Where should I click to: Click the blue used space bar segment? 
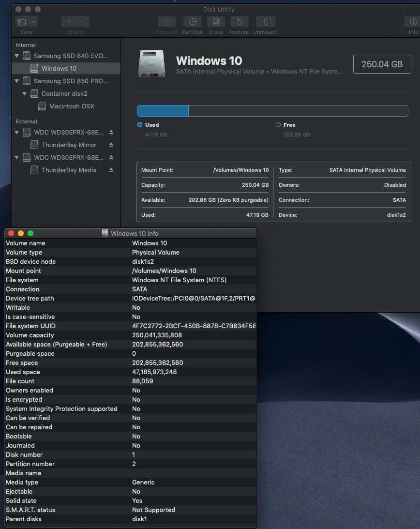click(x=163, y=111)
